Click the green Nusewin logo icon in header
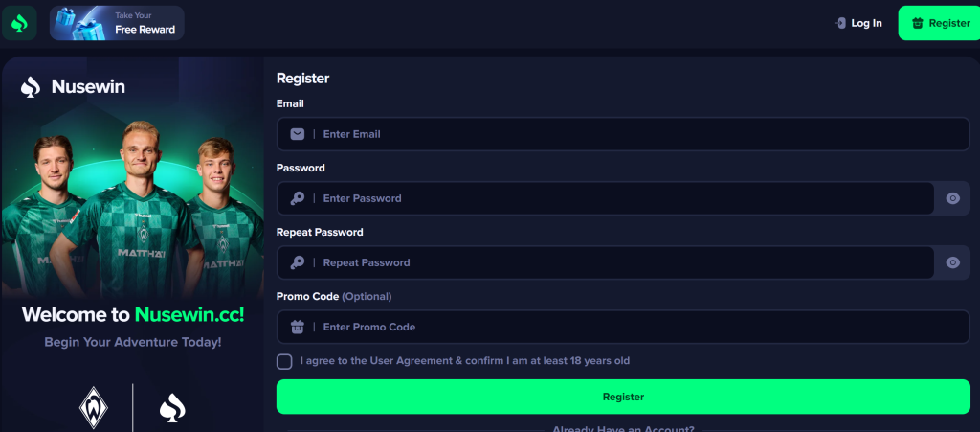The width and height of the screenshot is (980, 432). pos(19,23)
